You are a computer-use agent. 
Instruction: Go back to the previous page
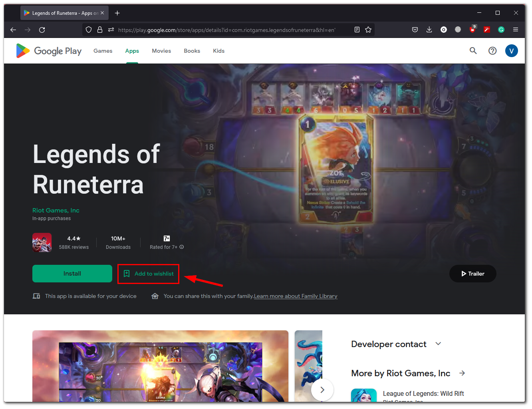pyautogui.click(x=13, y=30)
